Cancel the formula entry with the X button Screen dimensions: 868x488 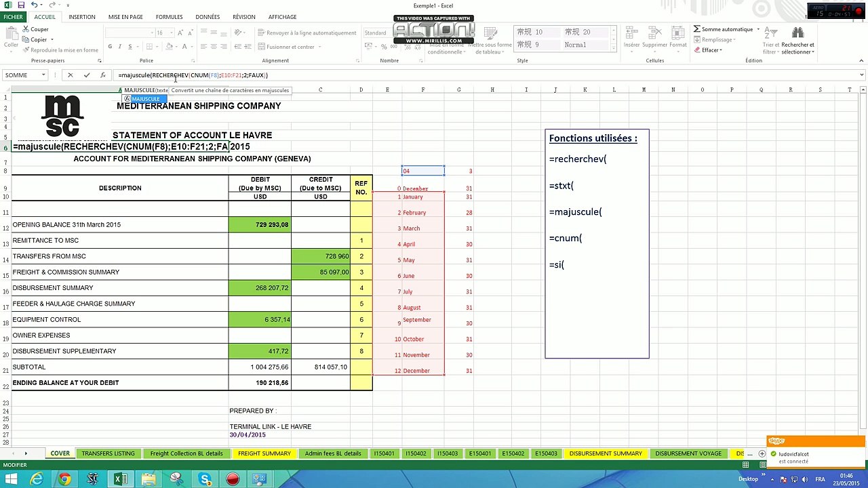click(70, 75)
